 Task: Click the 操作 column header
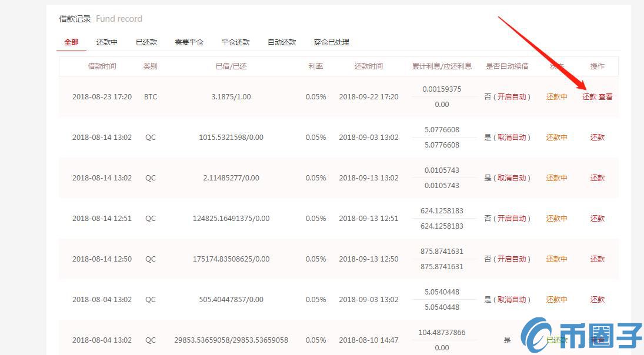(597, 66)
